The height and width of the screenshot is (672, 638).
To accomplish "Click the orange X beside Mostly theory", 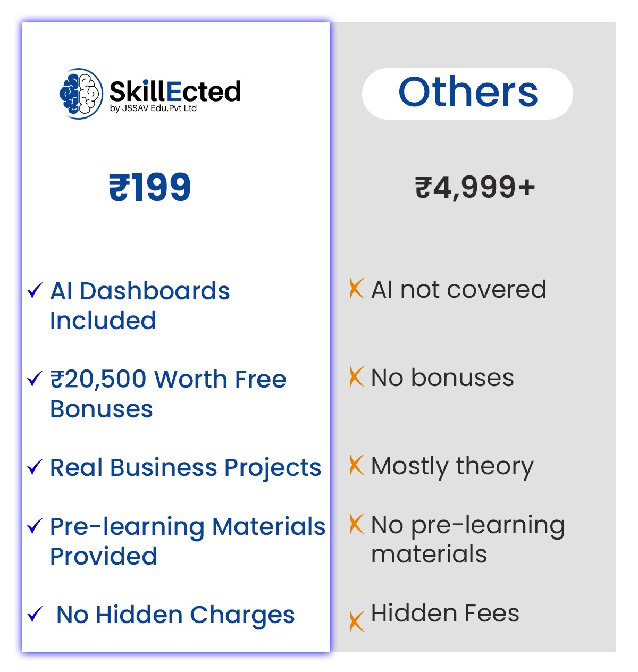I will 356,465.
